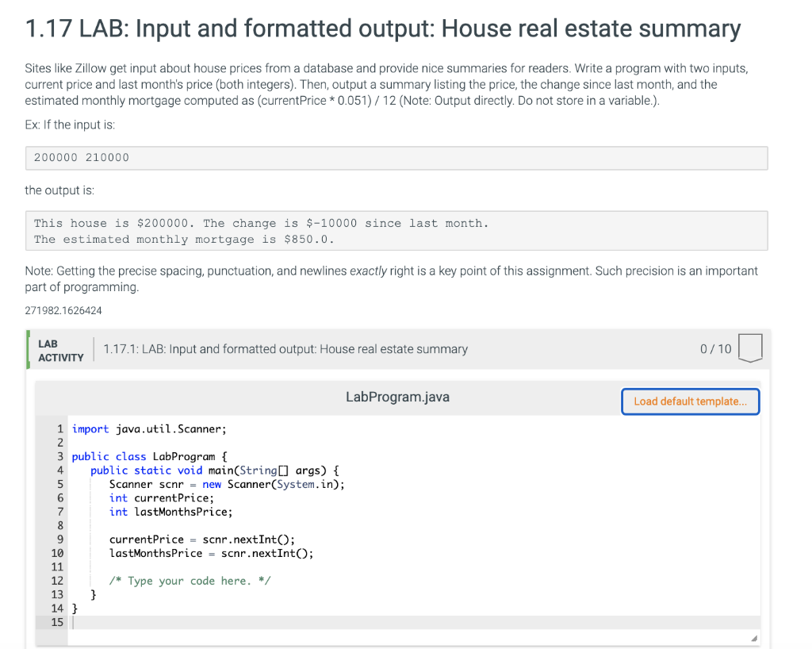
Task: Click the import java.util.Scanner statement
Action: (x=148, y=428)
